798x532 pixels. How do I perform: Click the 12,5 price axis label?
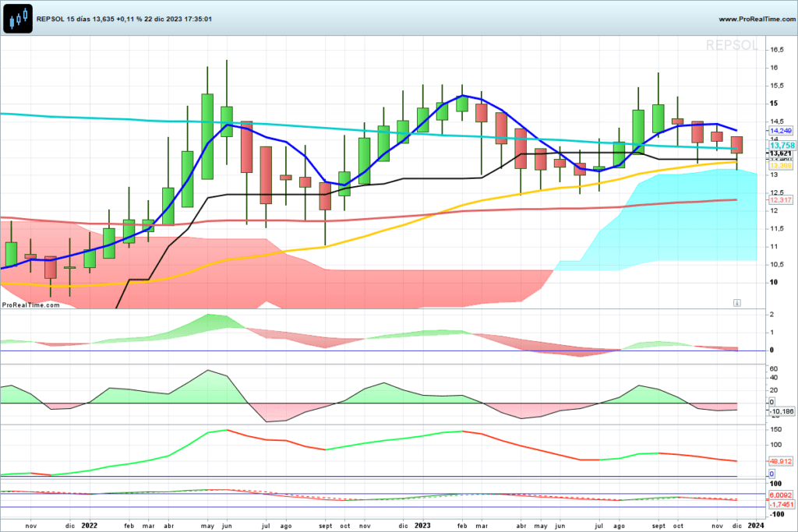coord(777,192)
